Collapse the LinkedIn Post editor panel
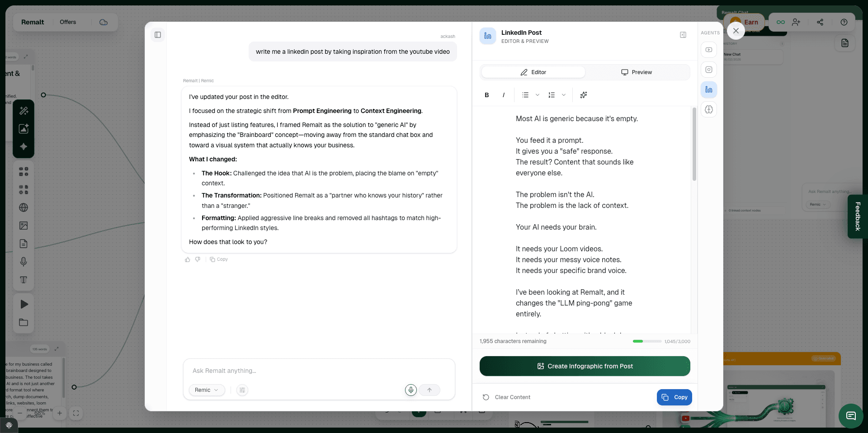The width and height of the screenshot is (868, 433). pos(683,35)
